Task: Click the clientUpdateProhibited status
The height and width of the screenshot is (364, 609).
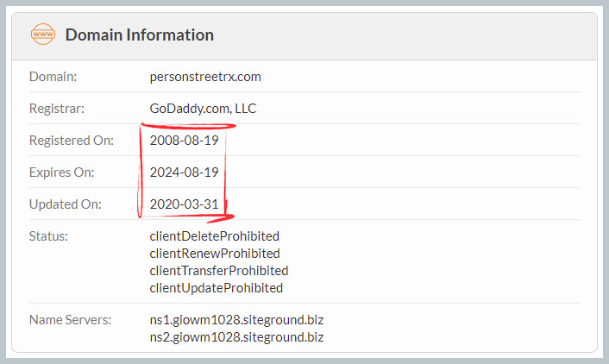Action: tap(217, 288)
